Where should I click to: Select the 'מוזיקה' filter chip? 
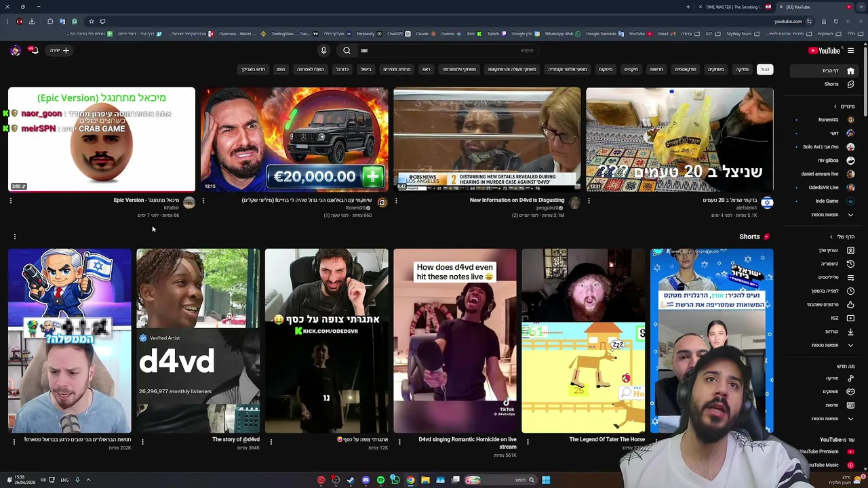(743, 69)
